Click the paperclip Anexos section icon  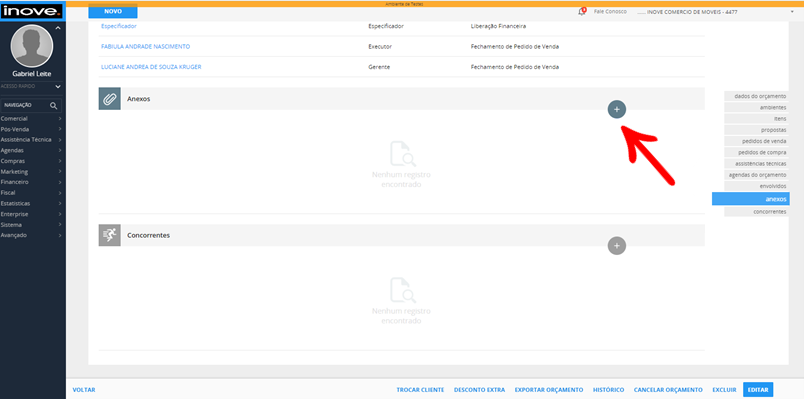pos(109,99)
